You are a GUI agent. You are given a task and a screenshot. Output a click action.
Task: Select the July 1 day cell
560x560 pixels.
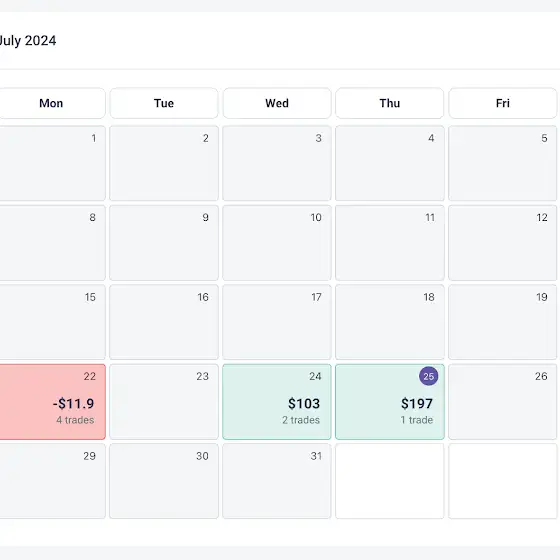coord(52,163)
